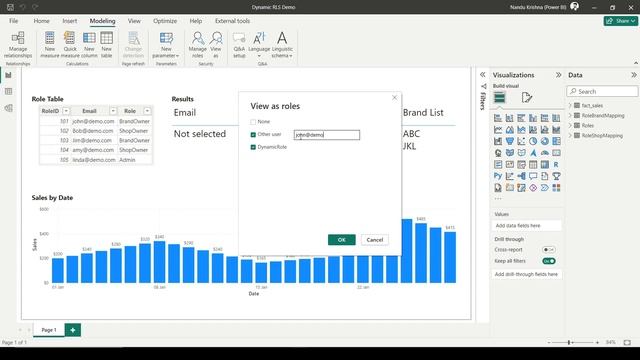Open the File menu
This screenshot has height=360, width=640.
tap(13, 21)
